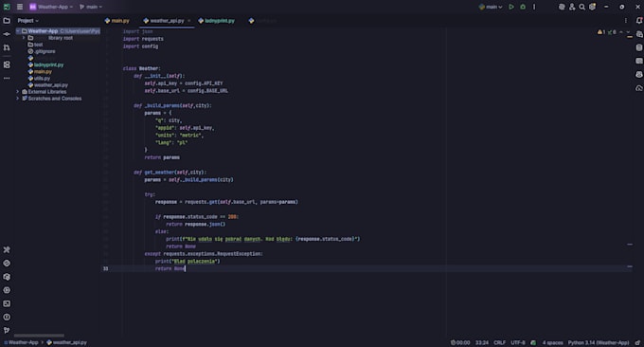The height and width of the screenshot is (347, 644).
Task: Open the Python Packages tool window
Action: 7,277
